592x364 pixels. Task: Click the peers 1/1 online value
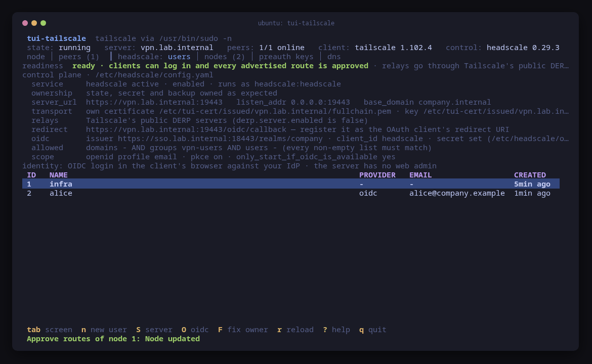tap(282, 48)
